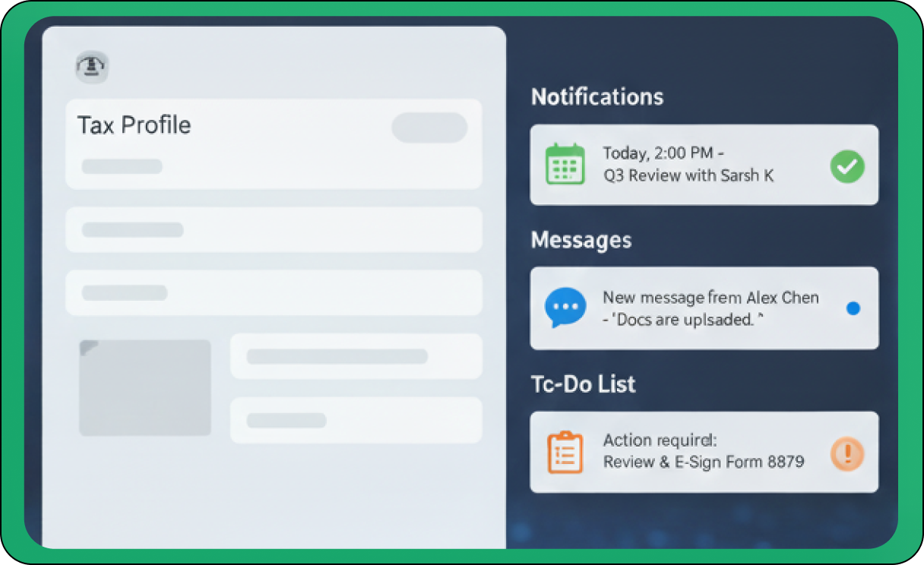Select the To-Do List section heading

pyautogui.click(x=584, y=384)
